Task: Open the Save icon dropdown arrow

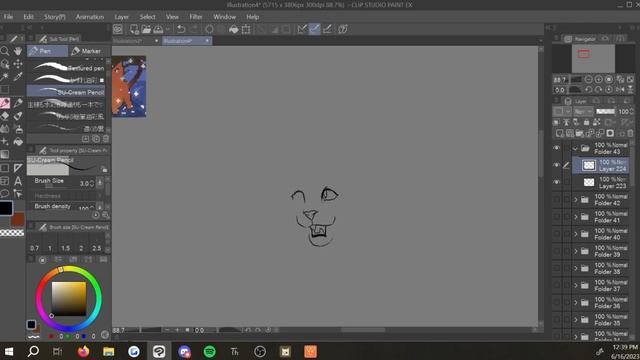Action: pos(167,29)
